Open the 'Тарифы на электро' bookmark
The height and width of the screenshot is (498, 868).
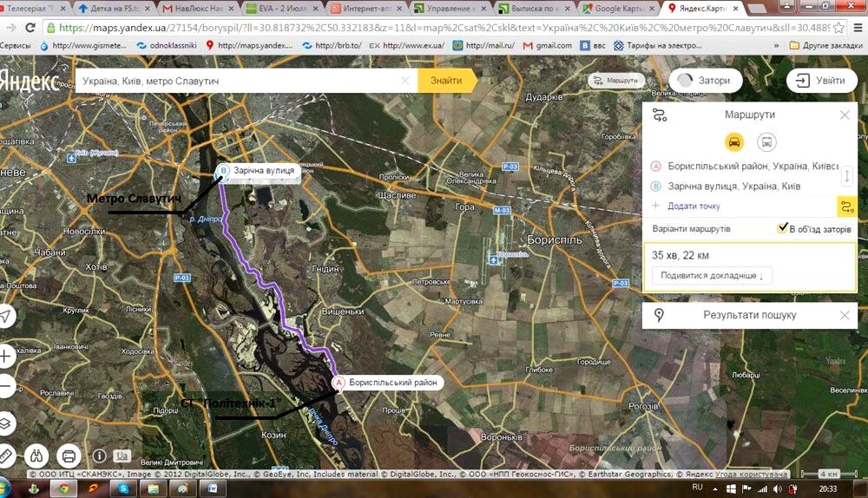click(658, 45)
